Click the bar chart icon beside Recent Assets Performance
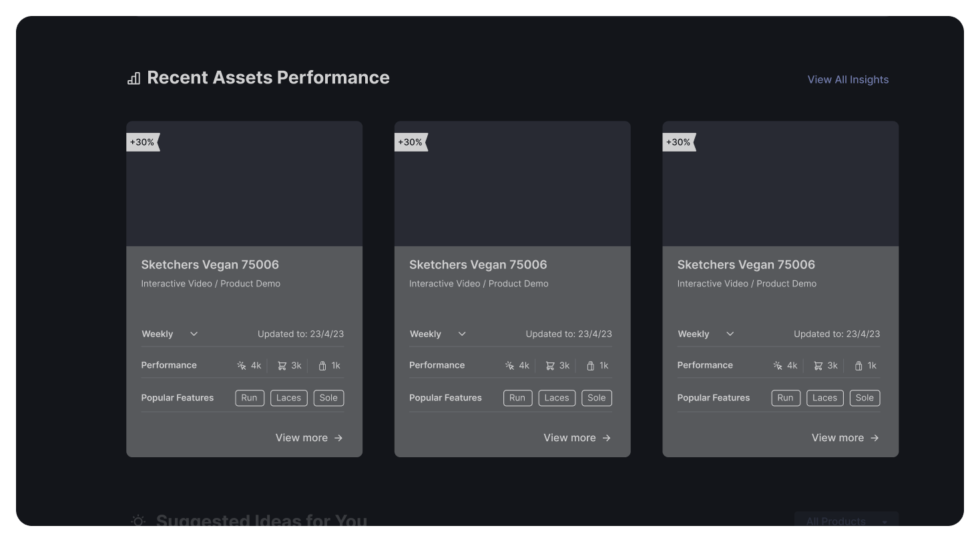This screenshot has width=980, height=542. click(134, 79)
